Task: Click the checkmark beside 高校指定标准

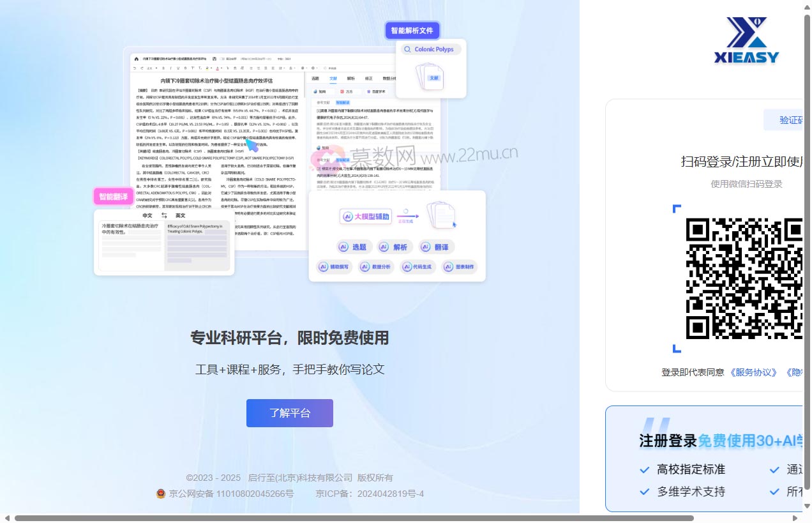Action: click(x=645, y=470)
